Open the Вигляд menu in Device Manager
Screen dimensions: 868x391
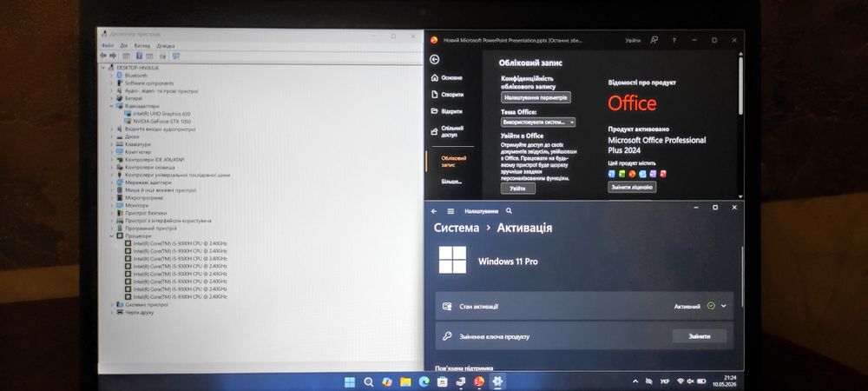coord(141,45)
